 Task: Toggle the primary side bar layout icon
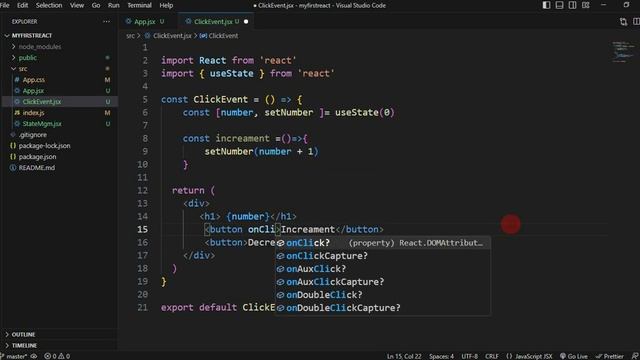546,5
